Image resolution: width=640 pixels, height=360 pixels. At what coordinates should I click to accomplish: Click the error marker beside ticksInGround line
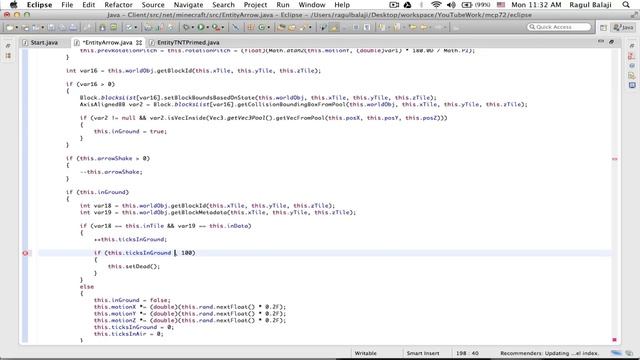(x=25, y=253)
